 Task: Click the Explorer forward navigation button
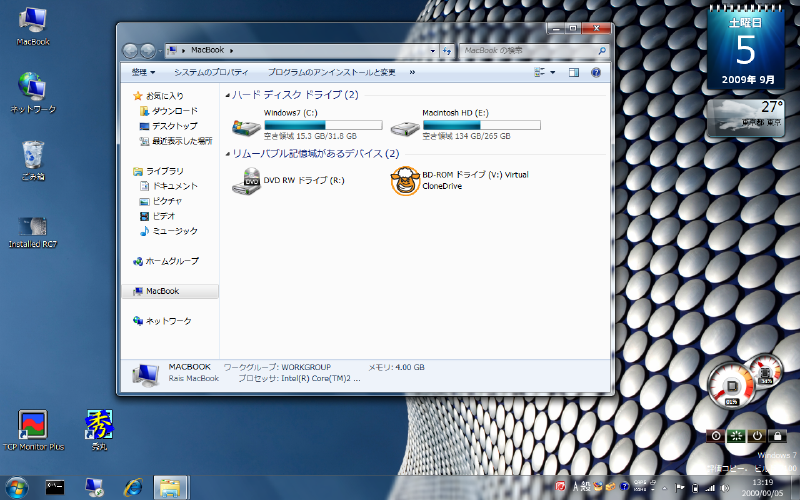tap(147, 51)
